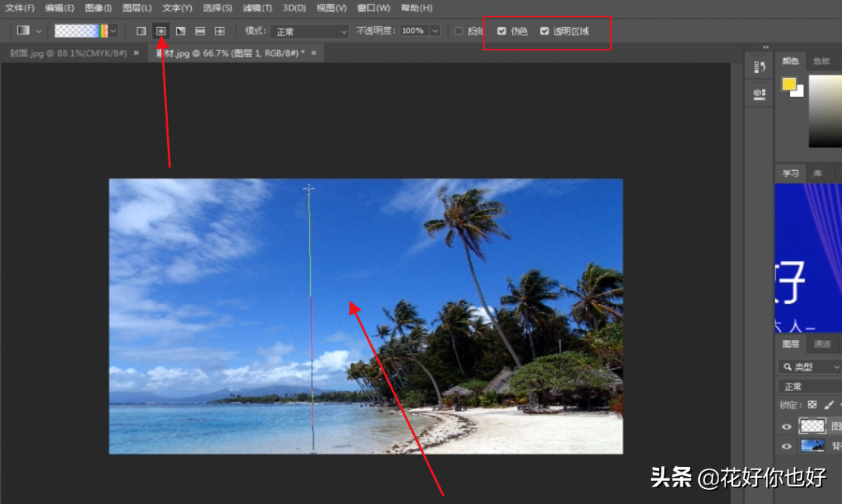This screenshot has height=504, width=842.
Task: Open the 窗口(W) menu
Action: (374, 8)
